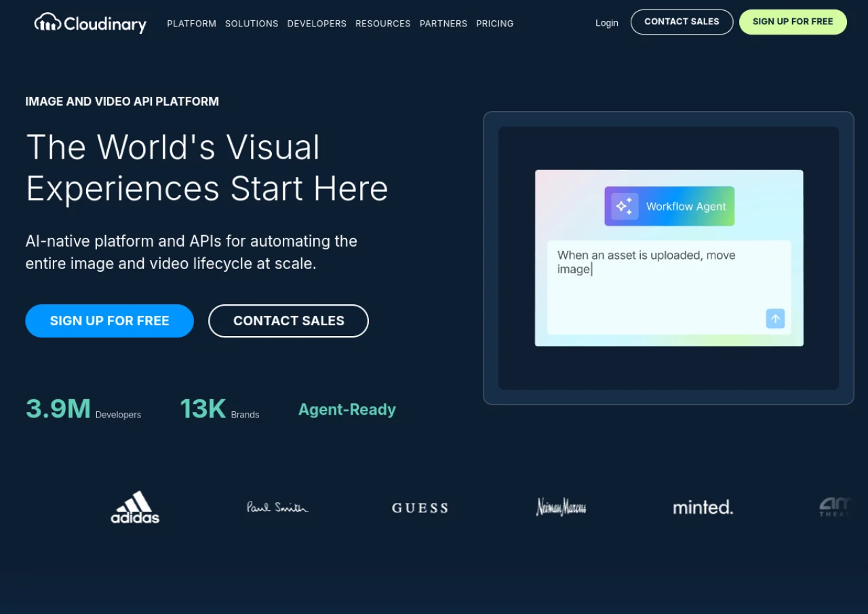The height and width of the screenshot is (614, 868).
Task: Open the Platform menu
Action: pyautogui.click(x=192, y=23)
